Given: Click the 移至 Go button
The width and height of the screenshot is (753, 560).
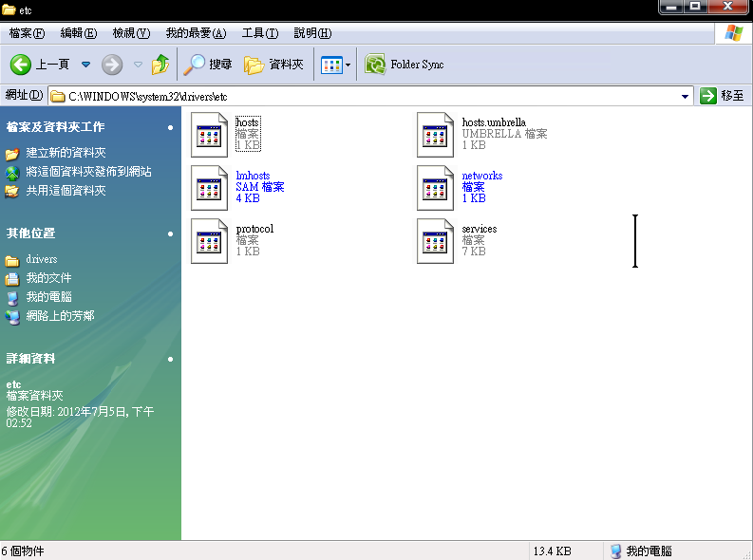Looking at the screenshot, I should coord(722,96).
